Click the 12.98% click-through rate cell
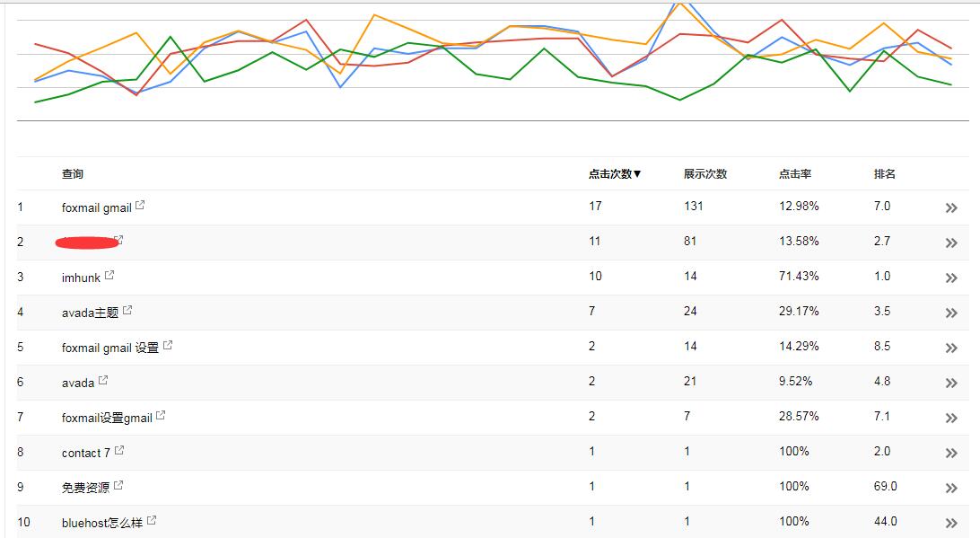The image size is (980, 538). click(799, 206)
